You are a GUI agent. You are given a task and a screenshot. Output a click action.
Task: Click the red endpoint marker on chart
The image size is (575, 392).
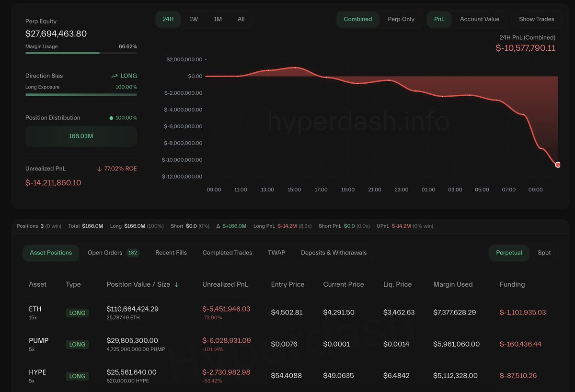(558, 165)
